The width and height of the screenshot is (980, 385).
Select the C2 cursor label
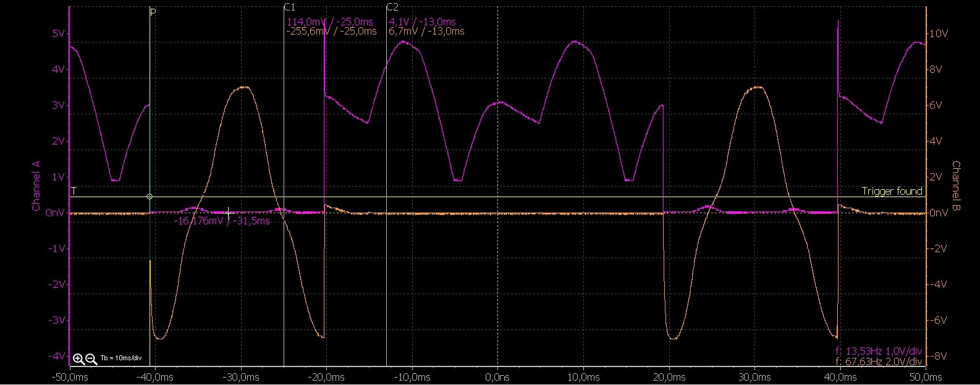tap(392, 7)
